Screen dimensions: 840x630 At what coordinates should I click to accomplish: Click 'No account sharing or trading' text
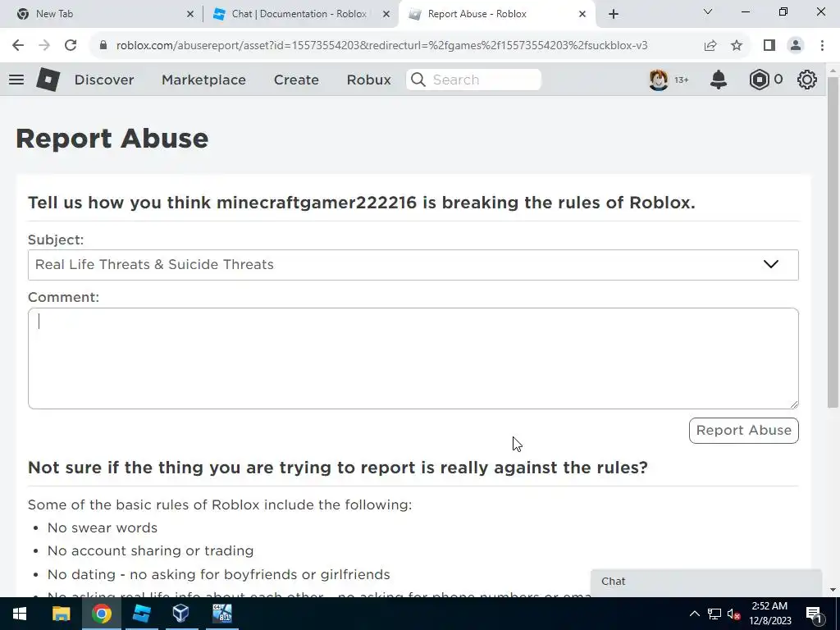click(x=151, y=550)
